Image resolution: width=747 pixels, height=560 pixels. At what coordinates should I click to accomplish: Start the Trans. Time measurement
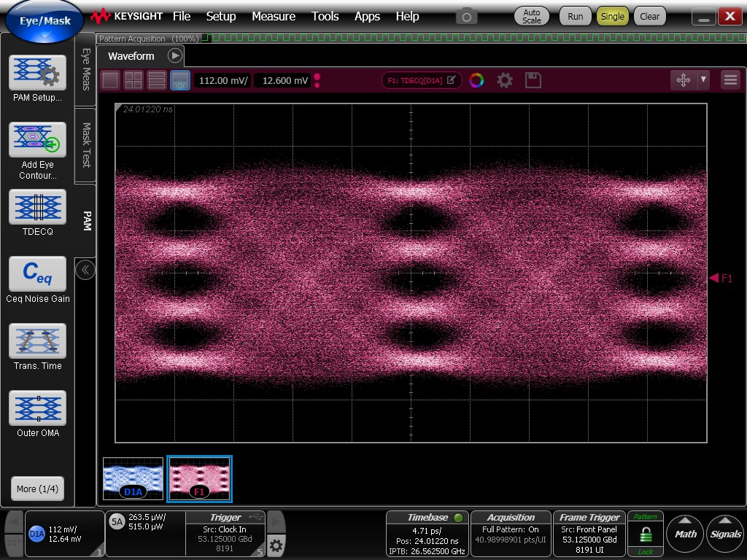click(37, 341)
